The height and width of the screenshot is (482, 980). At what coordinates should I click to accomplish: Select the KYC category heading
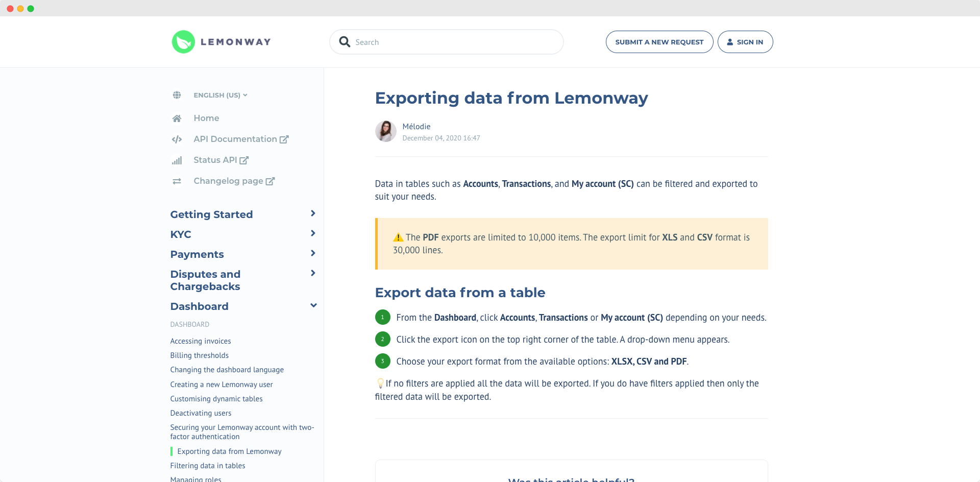click(x=181, y=234)
